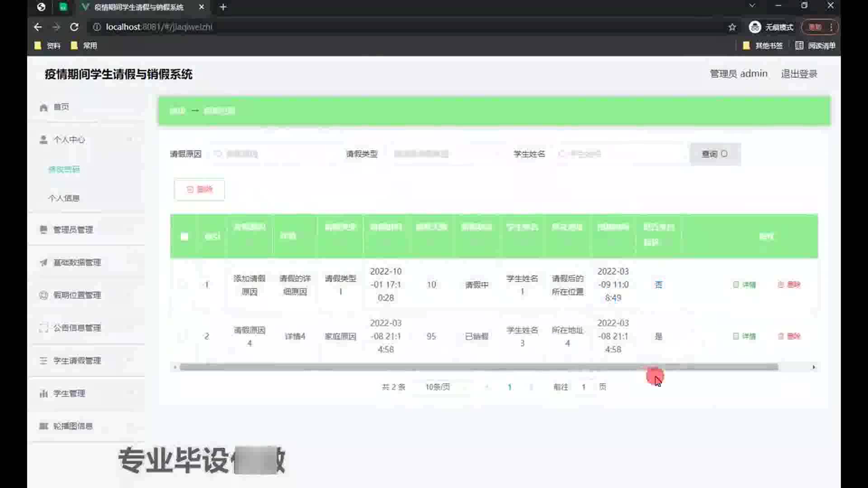Click the 前往 page number input

tap(584, 387)
